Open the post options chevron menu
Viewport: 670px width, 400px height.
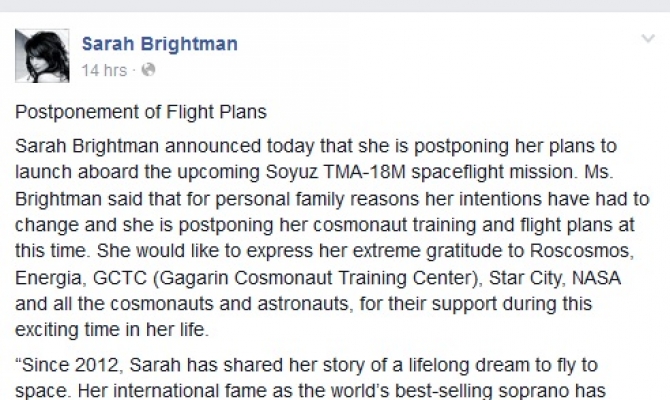tap(647, 39)
